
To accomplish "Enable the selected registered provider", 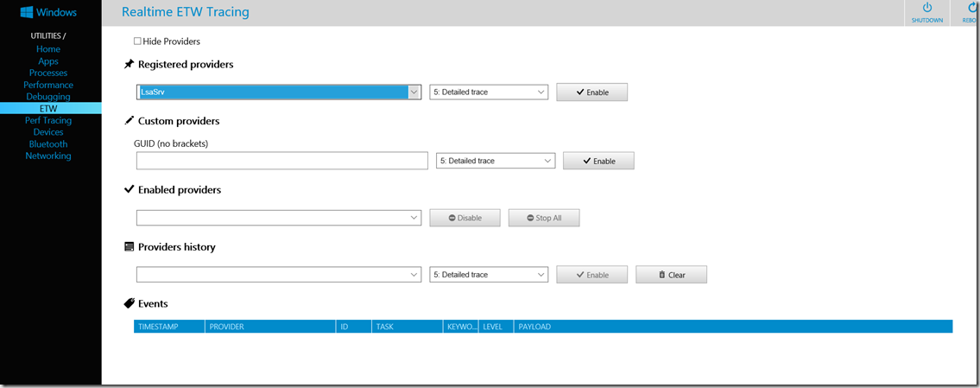I will point(591,92).
